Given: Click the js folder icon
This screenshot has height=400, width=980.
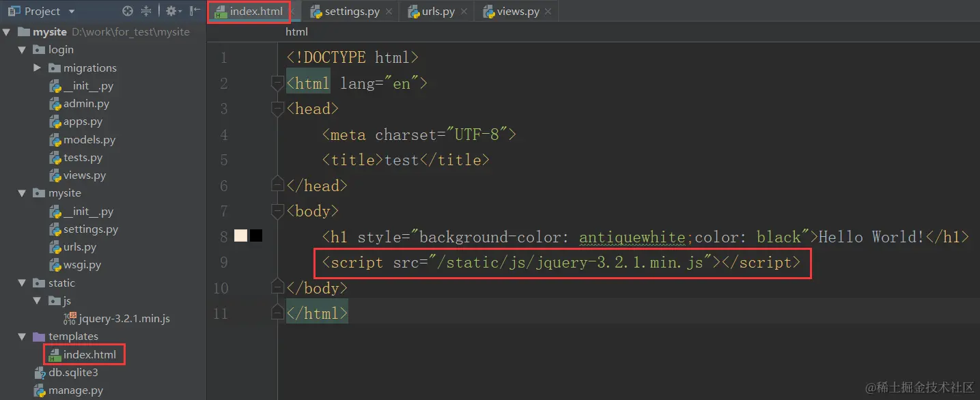Looking at the screenshot, I should tap(55, 301).
